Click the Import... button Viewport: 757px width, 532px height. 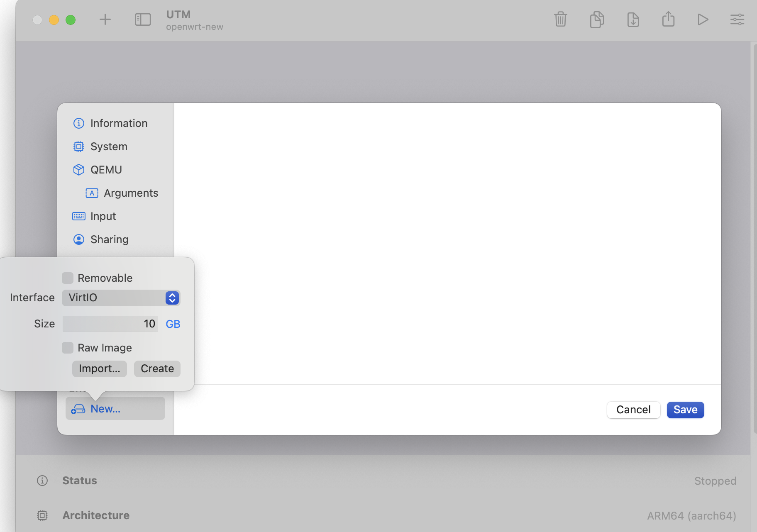(x=100, y=368)
